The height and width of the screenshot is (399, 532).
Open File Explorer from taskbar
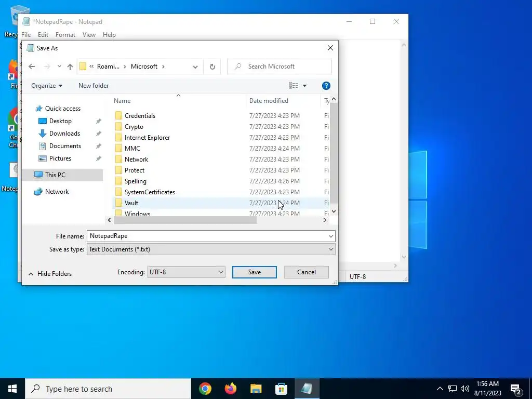point(256,389)
